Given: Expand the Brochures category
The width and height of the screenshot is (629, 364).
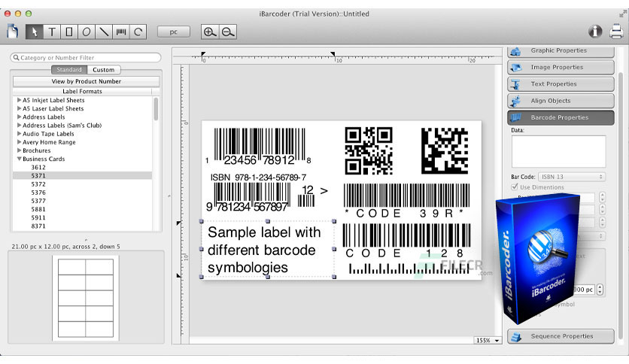Looking at the screenshot, I should pos(19,150).
